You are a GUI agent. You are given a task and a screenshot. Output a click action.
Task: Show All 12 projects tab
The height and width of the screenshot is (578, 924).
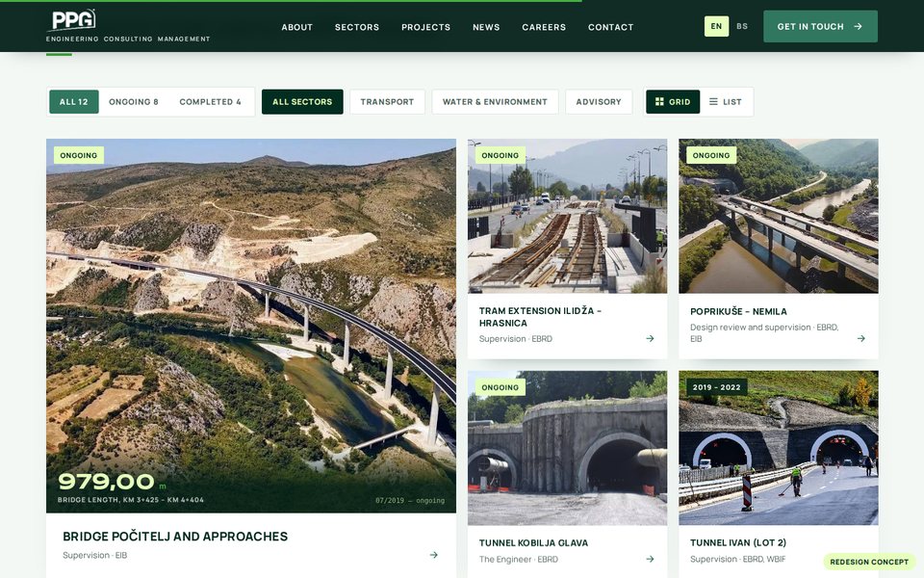74,101
